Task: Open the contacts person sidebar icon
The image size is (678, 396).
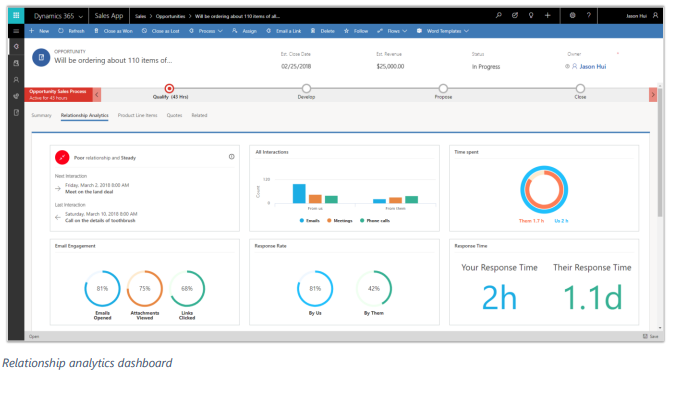Action: tap(16, 80)
